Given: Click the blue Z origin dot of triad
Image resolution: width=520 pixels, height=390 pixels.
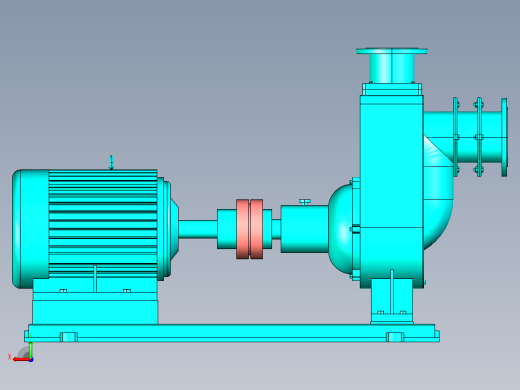Looking at the screenshot, I should pyautogui.click(x=31, y=360).
